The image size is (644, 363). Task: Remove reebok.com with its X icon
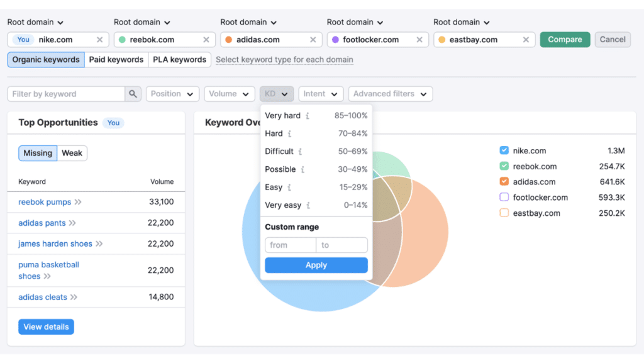[x=206, y=40]
